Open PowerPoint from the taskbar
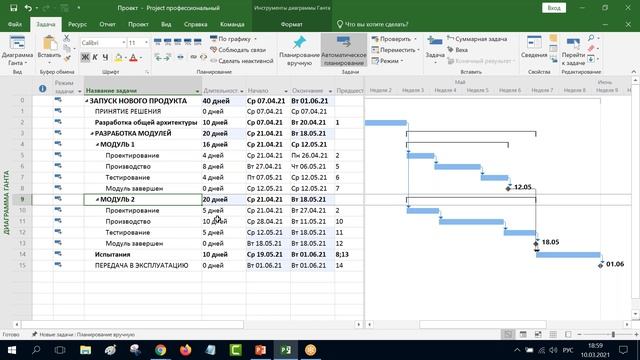Viewport: 640px width, 360px height. (x=260, y=350)
